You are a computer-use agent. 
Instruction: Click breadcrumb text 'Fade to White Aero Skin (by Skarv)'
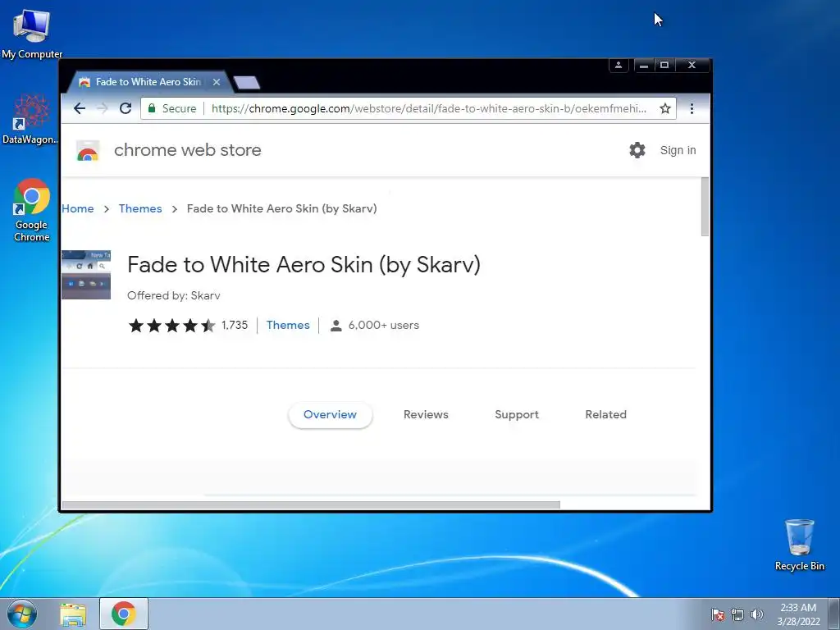click(282, 208)
